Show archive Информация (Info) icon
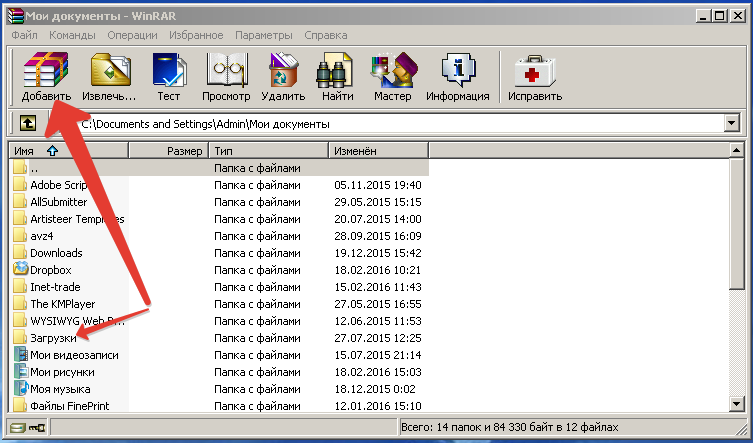This screenshot has height=443, width=753. pos(457,74)
